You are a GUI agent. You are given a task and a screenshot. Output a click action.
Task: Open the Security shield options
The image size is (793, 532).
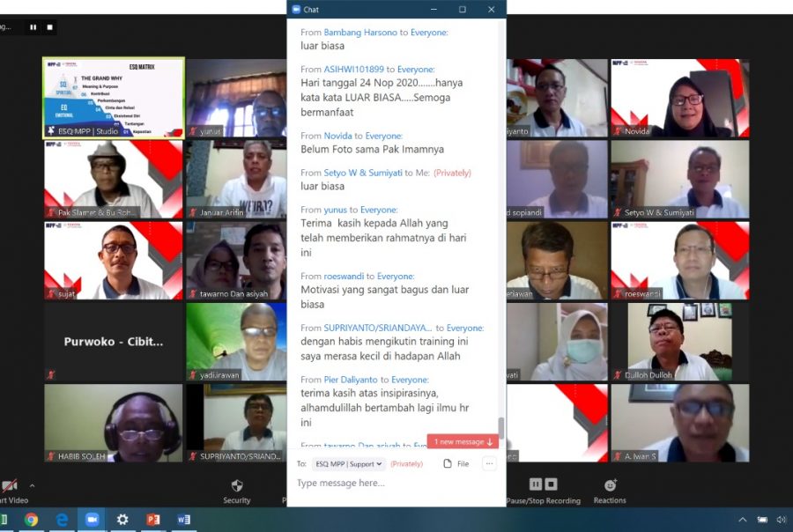coord(236,489)
